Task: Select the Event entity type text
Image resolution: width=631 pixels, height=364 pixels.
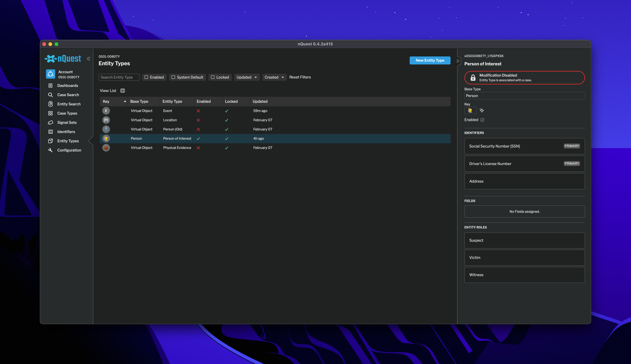Action: (x=168, y=111)
